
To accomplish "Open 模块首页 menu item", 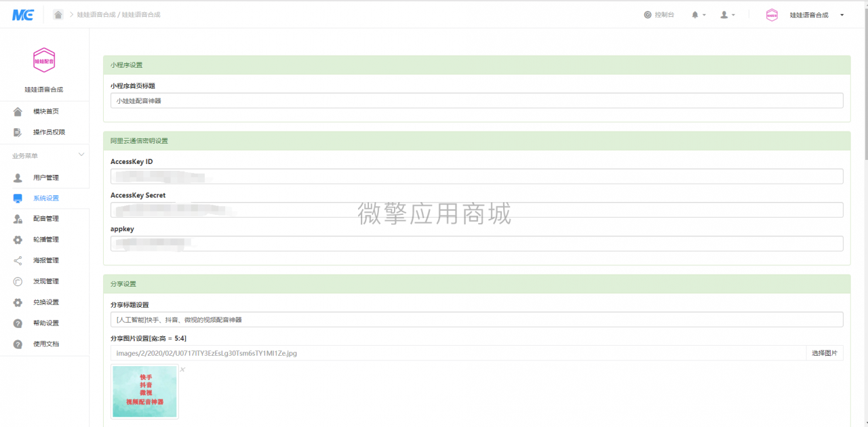I will tap(45, 111).
